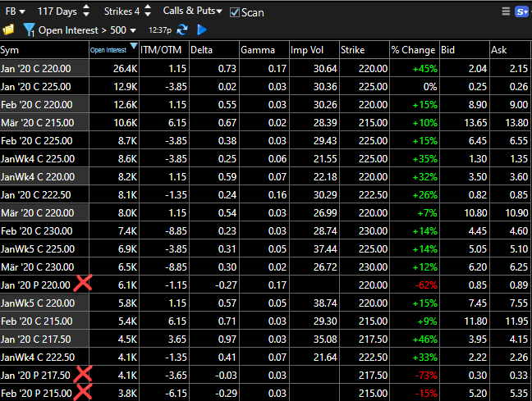Screen dimensions: 532x401
Task: Click the blue filter funnel icon
Action: click(30, 30)
